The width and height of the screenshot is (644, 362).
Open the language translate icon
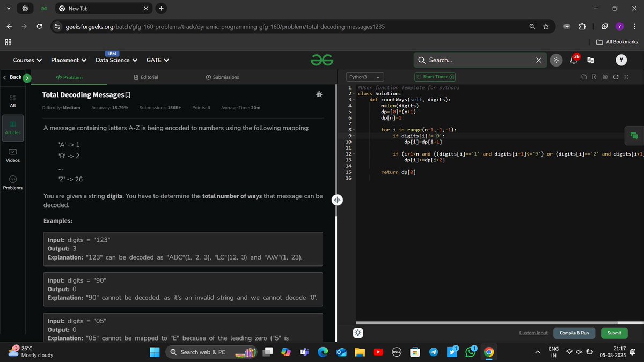(x=590, y=61)
